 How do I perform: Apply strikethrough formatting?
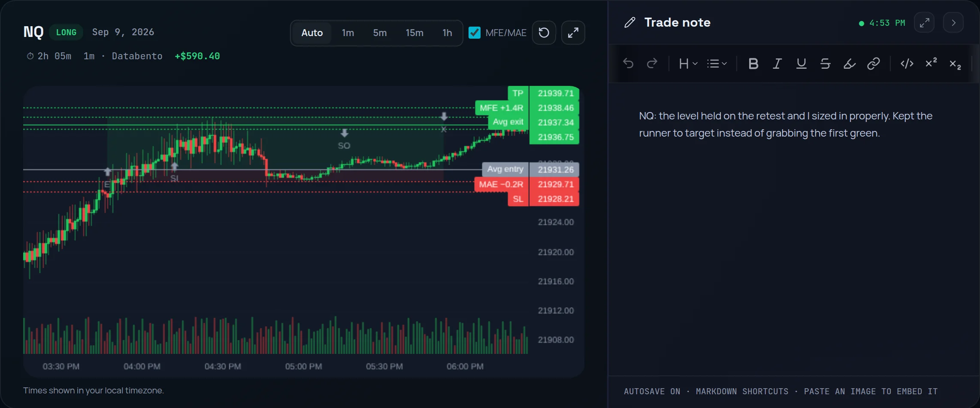tap(825, 64)
